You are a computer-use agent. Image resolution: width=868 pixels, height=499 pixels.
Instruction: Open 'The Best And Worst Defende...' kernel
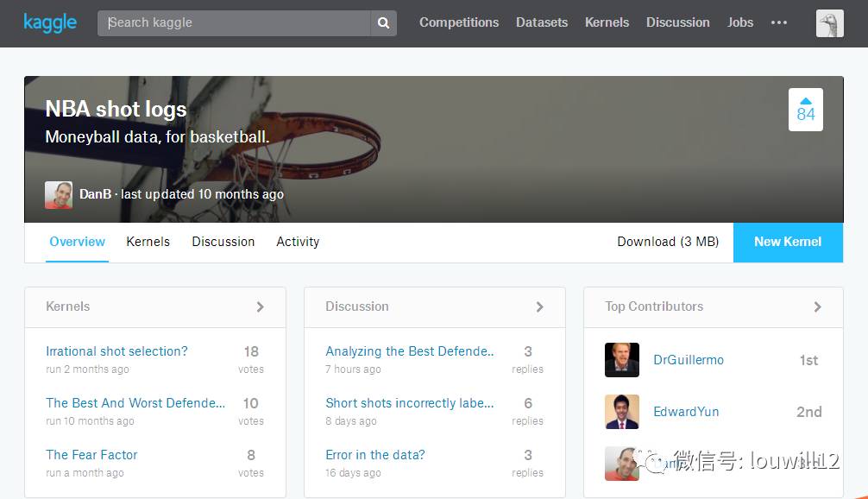[135, 402]
